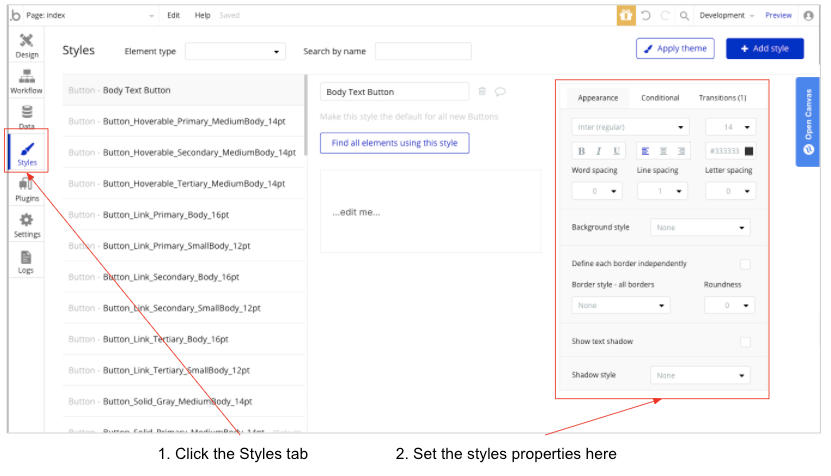Click the orange gift icon
The height and width of the screenshot is (476, 831).
pyautogui.click(x=626, y=16)
